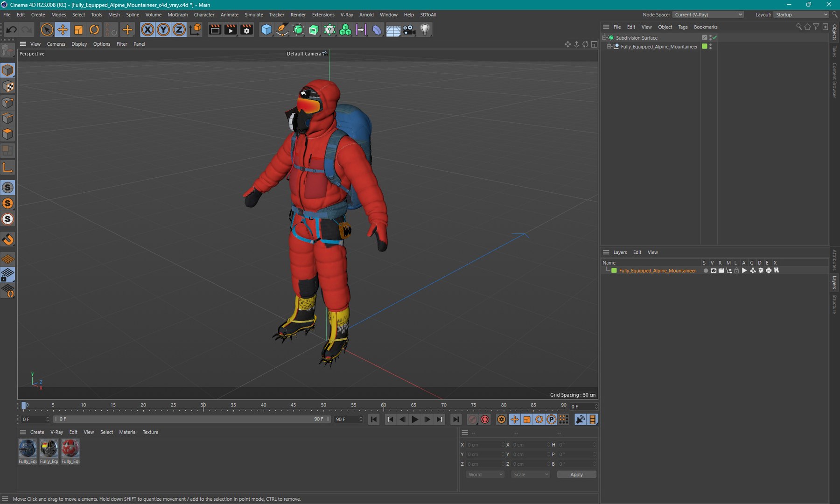The image size is (840, 504).
Task: Click frame 45 on timeline ruler
Action: 293,405
